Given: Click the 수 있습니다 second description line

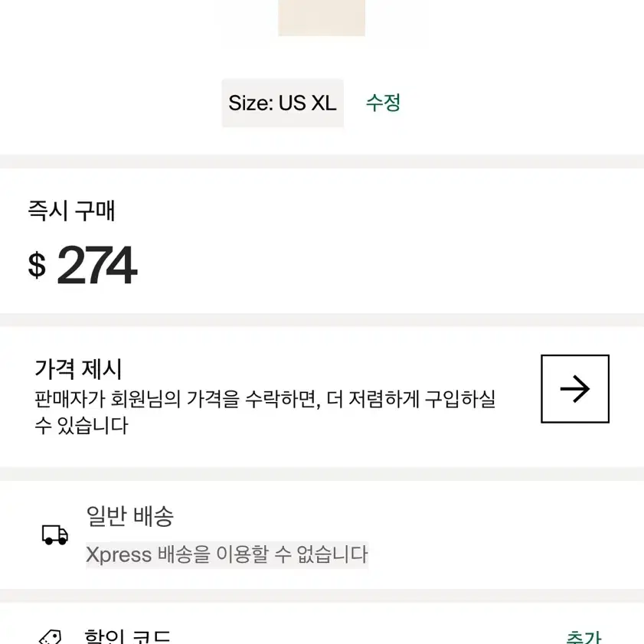Looking at the screenshot, I should (x=81, y=426).
